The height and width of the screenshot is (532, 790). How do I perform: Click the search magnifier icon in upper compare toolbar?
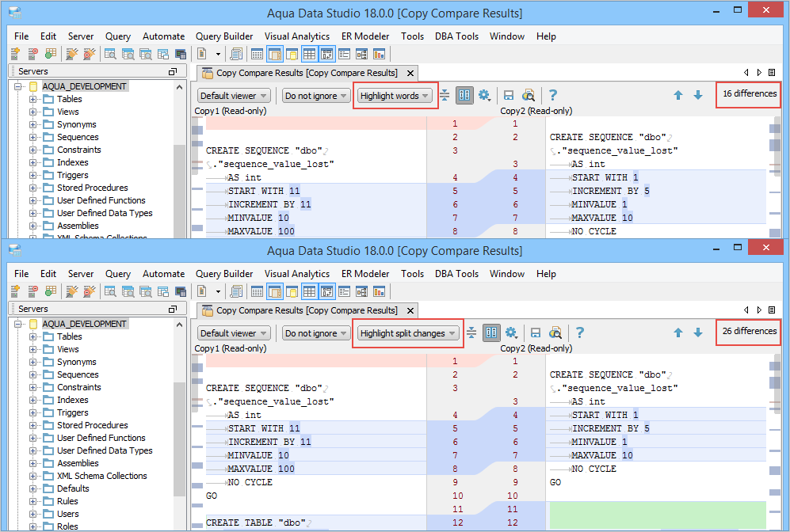click(x=528, y=95)
